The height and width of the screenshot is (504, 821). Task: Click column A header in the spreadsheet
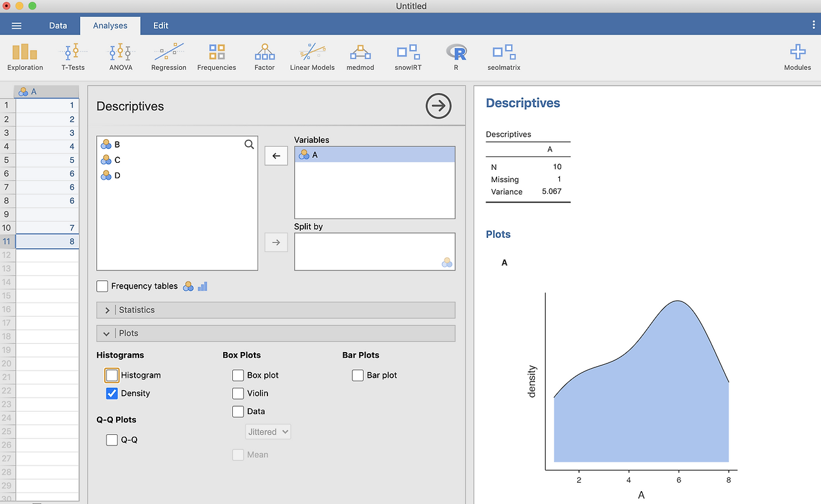click(x=47, y=92)
